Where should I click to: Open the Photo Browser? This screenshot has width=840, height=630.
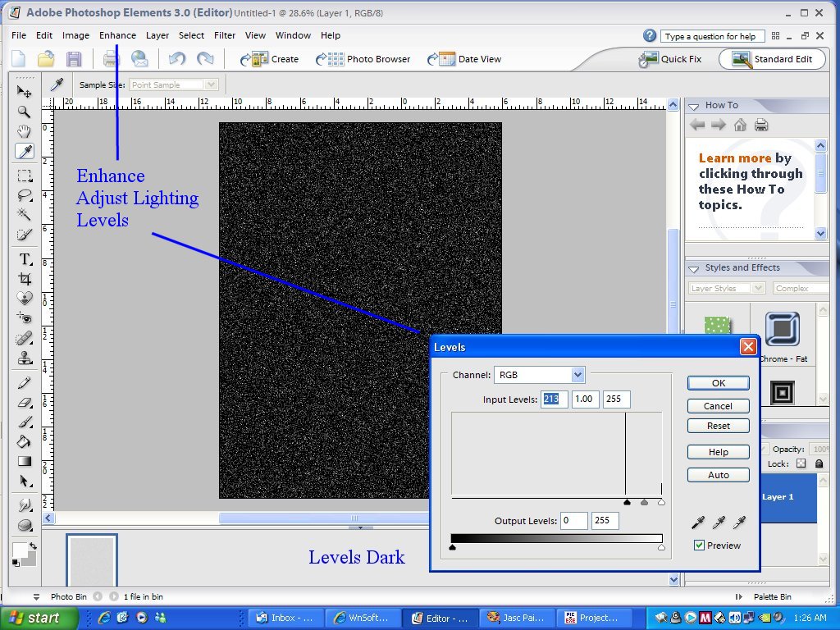[363, 59]
